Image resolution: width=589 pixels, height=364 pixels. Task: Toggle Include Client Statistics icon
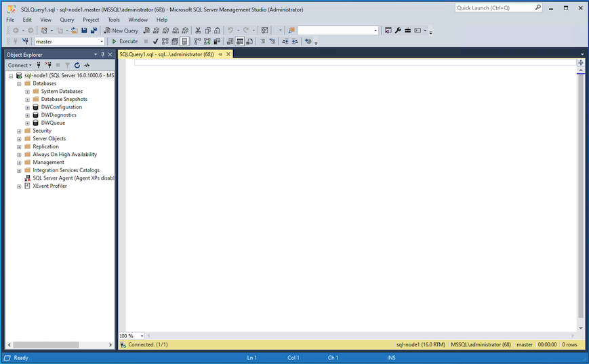click(x=217, y=41)
